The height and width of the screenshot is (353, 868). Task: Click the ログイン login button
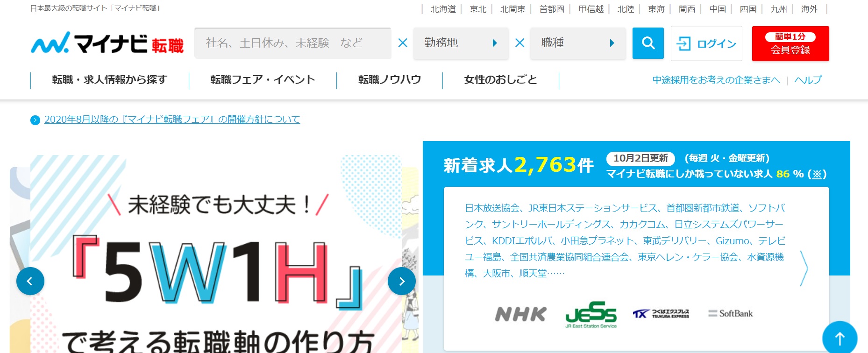click(706, 44)
